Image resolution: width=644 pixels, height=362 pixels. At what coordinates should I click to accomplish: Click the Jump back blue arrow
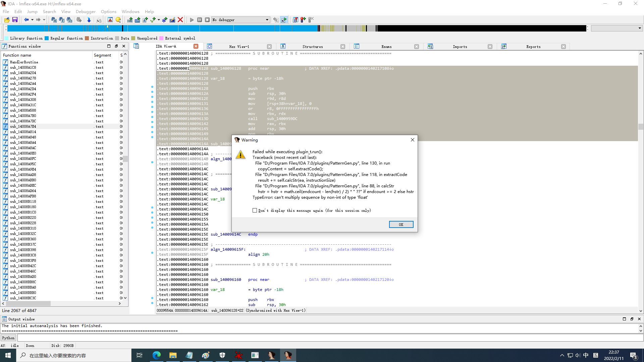[26, 20]
